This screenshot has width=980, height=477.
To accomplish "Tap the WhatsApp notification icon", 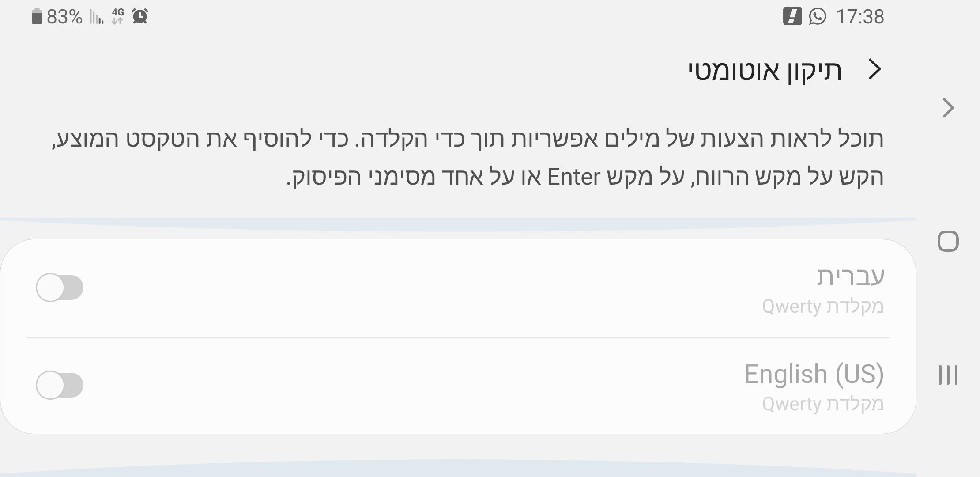I will tap(818, 17).
